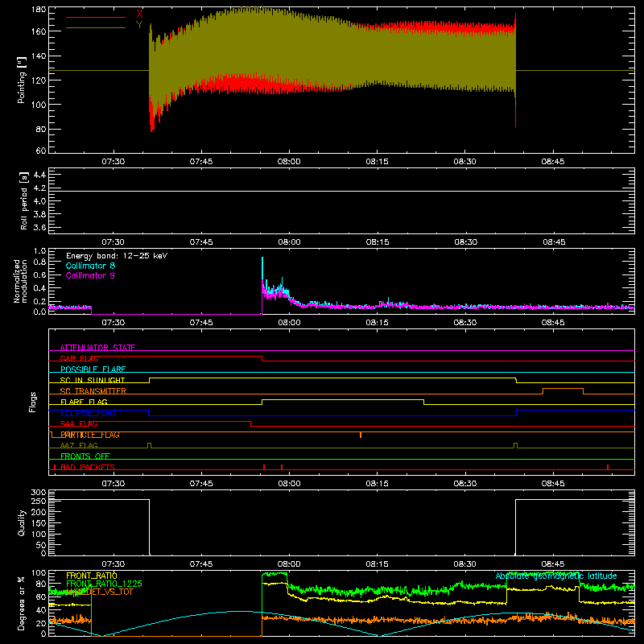Click 'Energy band: 12-25 keV' annotation

tap(117, 256)
